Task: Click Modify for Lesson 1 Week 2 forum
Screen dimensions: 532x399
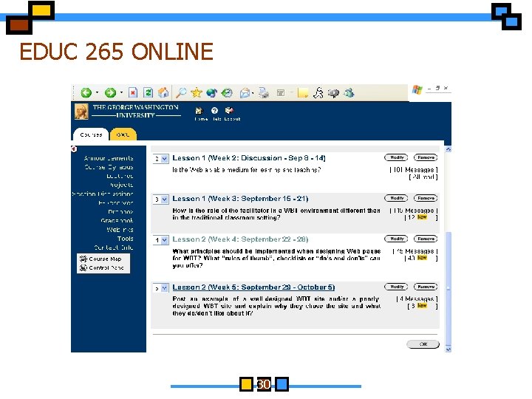Action: pos(396,157)
